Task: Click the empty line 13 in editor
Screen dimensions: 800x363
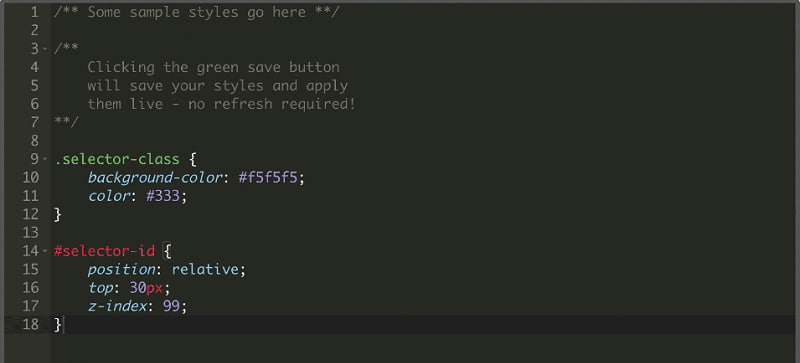Action: pyautogui.click(x=423, y=233)
